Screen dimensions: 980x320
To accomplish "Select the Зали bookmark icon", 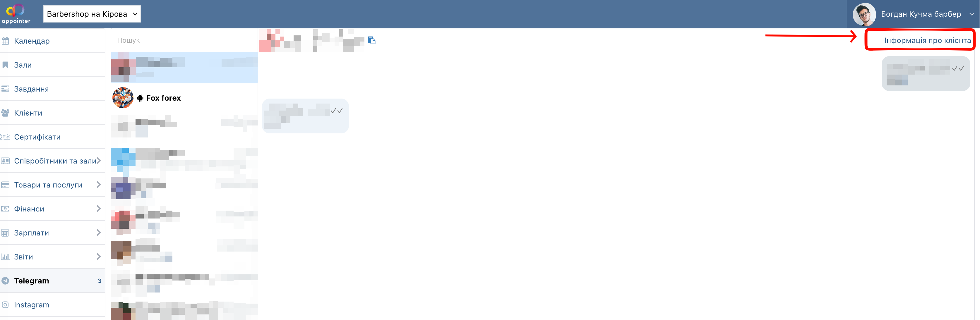I will point(5,65).
